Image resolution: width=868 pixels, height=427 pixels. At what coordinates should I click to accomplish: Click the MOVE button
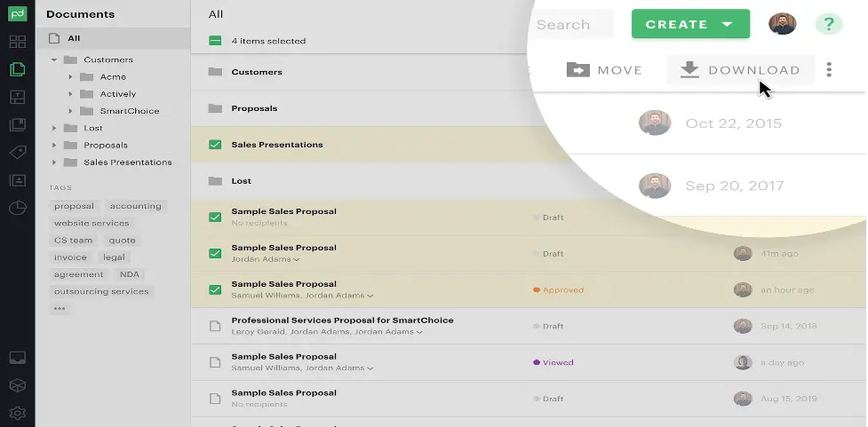tap(604, 70)
